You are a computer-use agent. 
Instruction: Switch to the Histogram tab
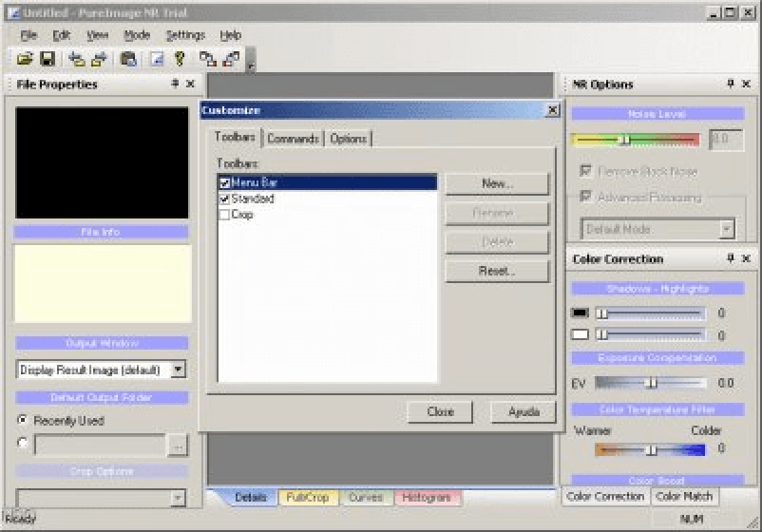(427, 497)
